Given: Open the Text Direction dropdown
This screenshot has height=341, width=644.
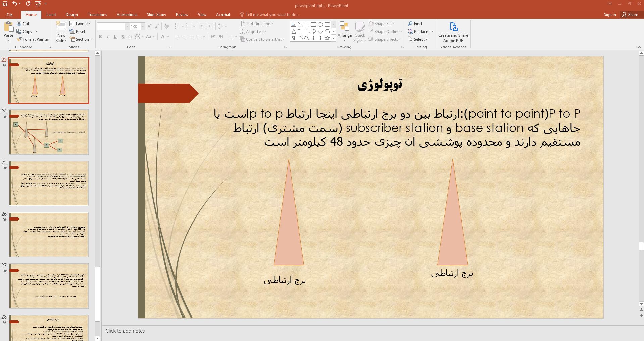Looking at the screenshot, I should coord(256,24).
